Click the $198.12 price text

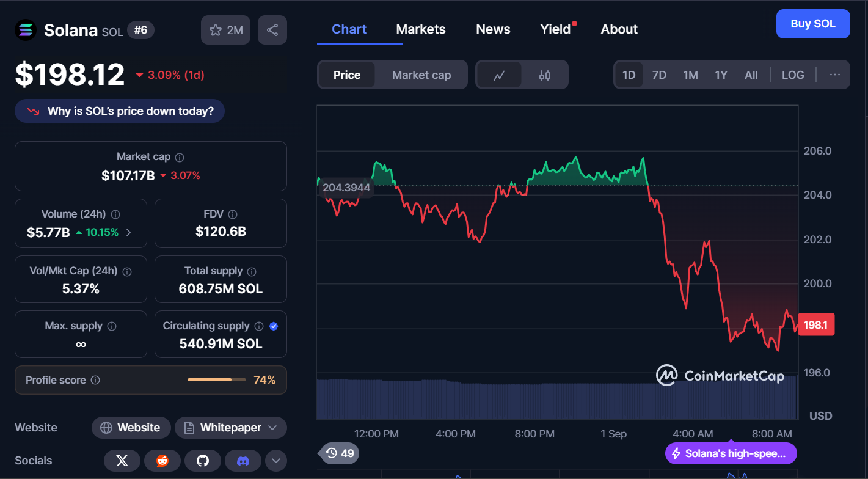[x=70, y=75]
